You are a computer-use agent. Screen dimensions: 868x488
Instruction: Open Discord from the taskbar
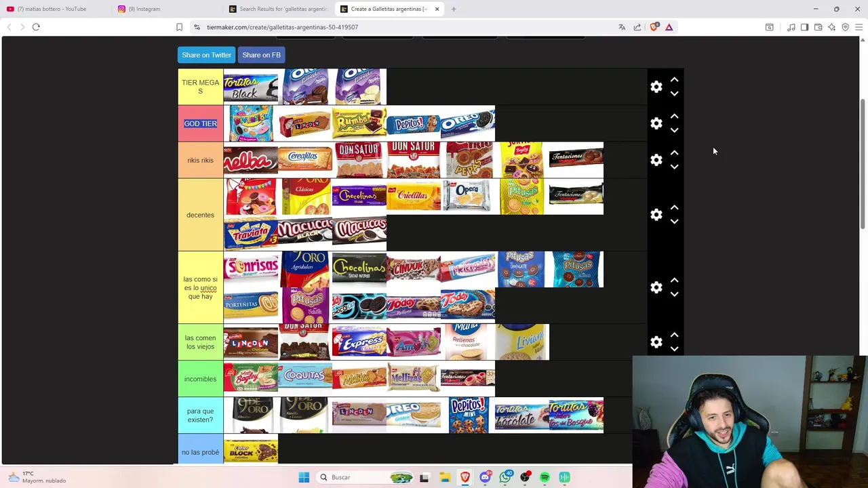click(485, 477)
